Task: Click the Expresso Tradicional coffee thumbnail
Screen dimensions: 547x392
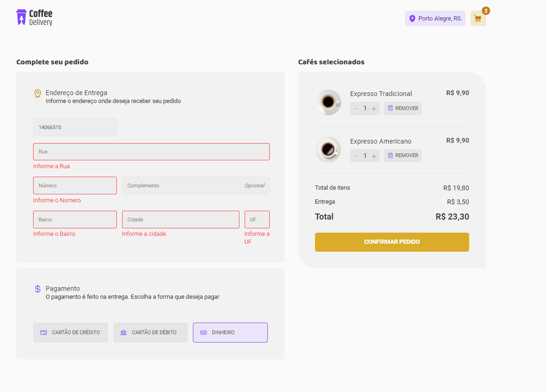Action: [x=328, y=102]
